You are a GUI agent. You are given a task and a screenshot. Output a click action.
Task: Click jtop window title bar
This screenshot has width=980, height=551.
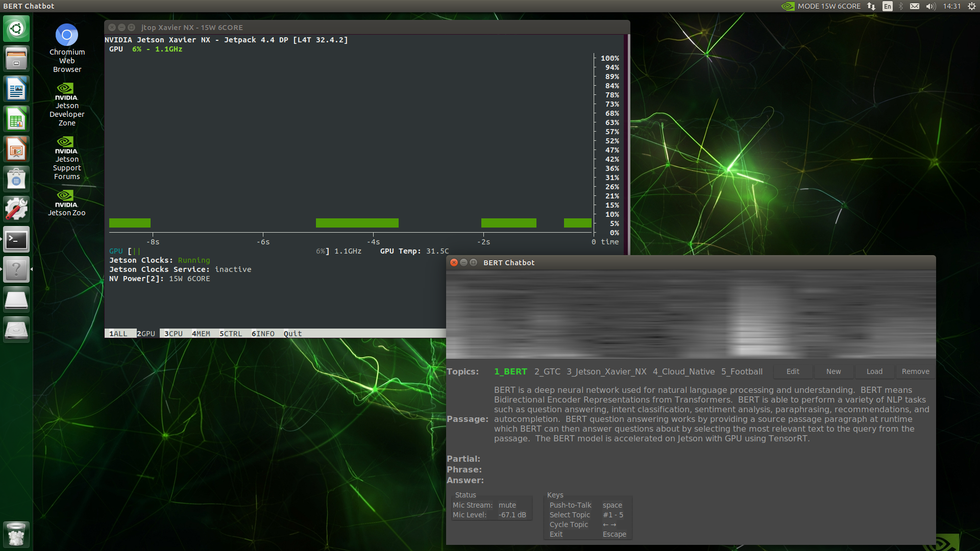coord(367,28)
